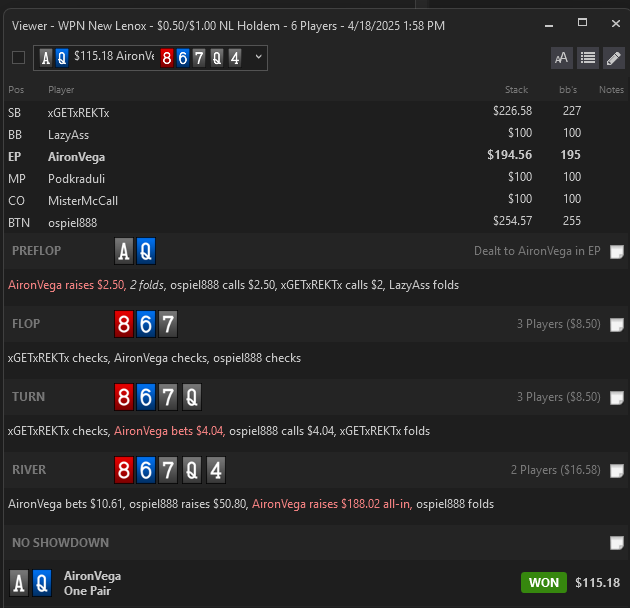Viewport: 630px width, 608px height.
Task: Click the blue Queen hole card in PREFLOP row
Action: point(145,251)
